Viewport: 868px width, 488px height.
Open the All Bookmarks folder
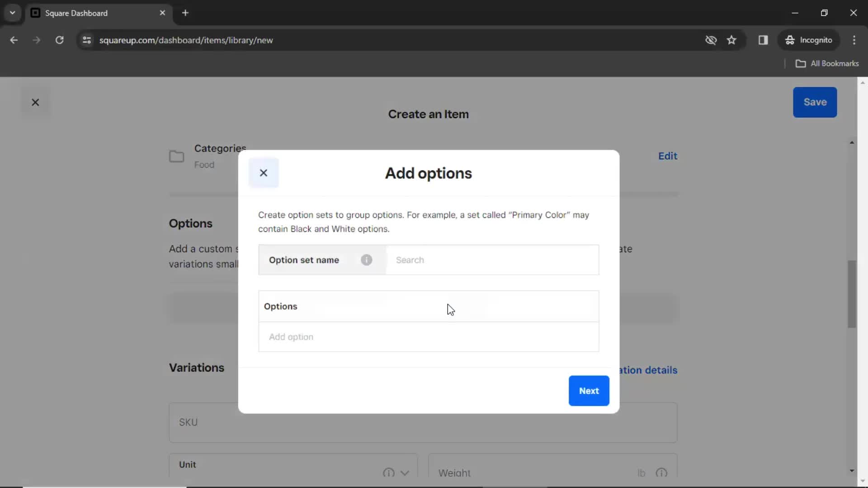(x=827, y=64)
